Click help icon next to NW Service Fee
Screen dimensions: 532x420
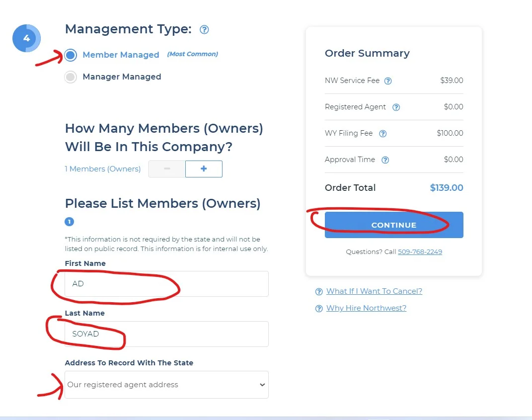click(388, 81)
